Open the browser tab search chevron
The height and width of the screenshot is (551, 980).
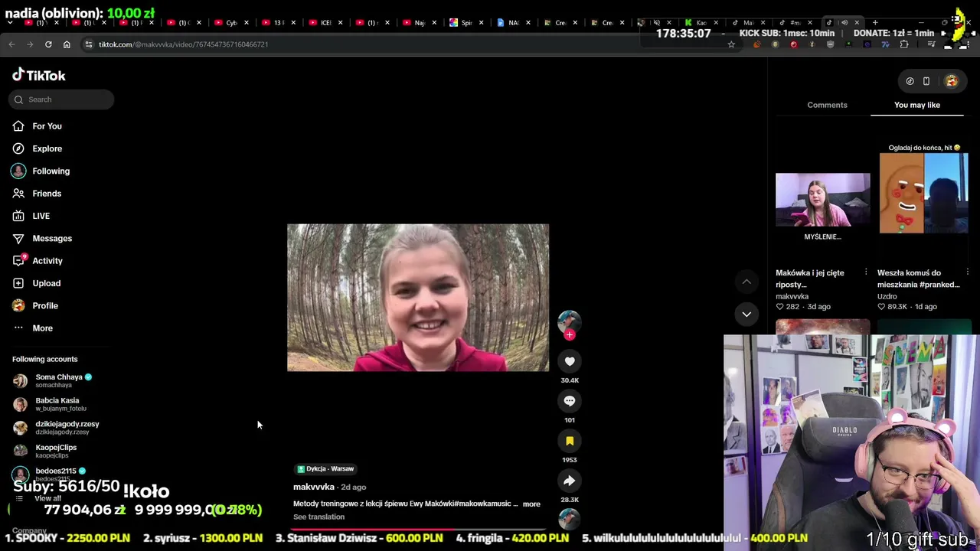[9, 22]
